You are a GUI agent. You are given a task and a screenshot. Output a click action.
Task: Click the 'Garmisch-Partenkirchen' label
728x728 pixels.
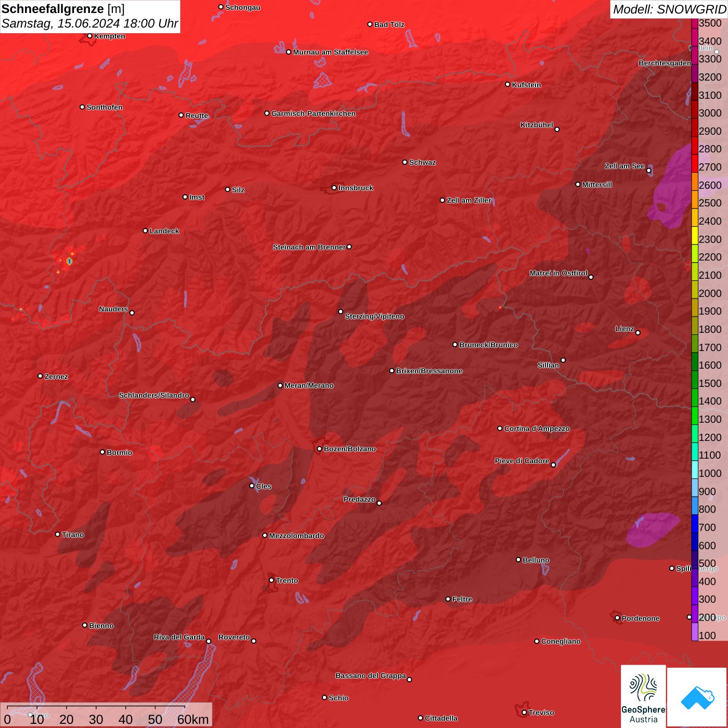[x=314, y=113]
